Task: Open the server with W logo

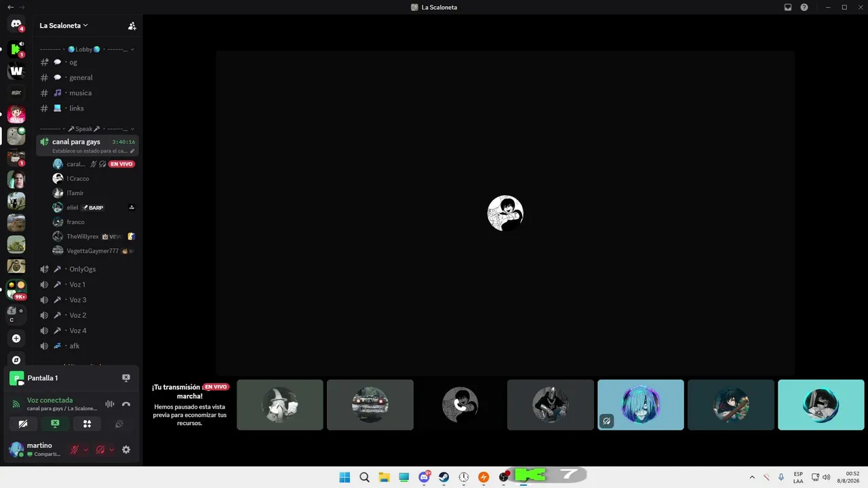Action: click(x=16, y=70)
